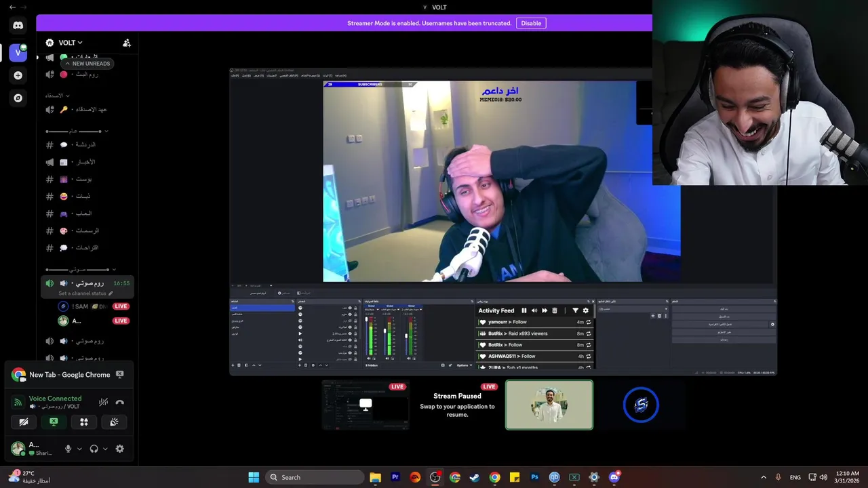
Task: Clear Activity Feed with trash icon
Action: 554,310
